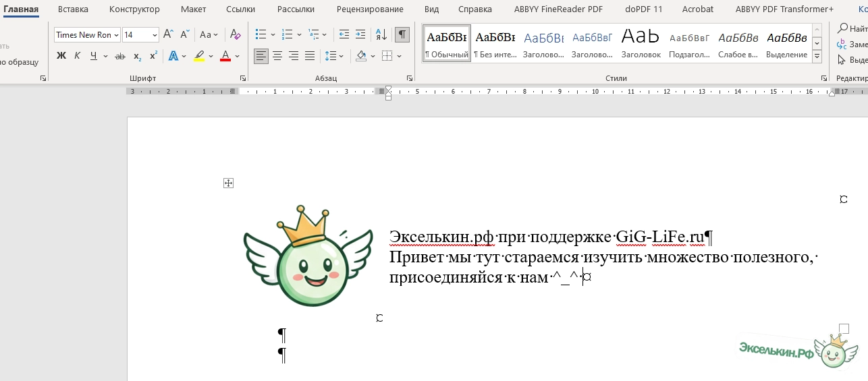Click the bulleted list icon
The width and height of the screenshot is (868, 381).
(x=261, y=34)
